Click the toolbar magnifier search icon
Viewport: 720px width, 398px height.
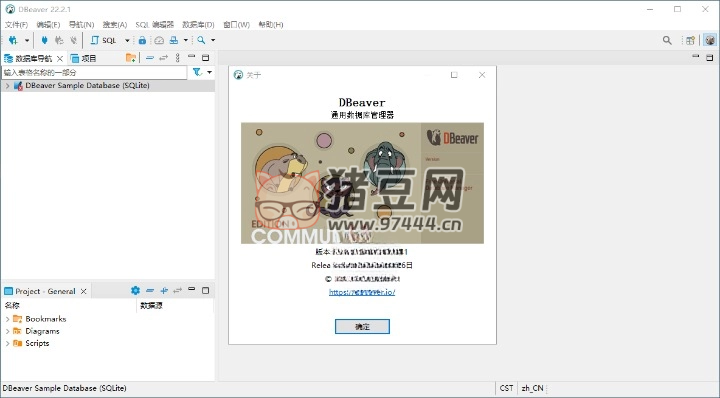201,40
